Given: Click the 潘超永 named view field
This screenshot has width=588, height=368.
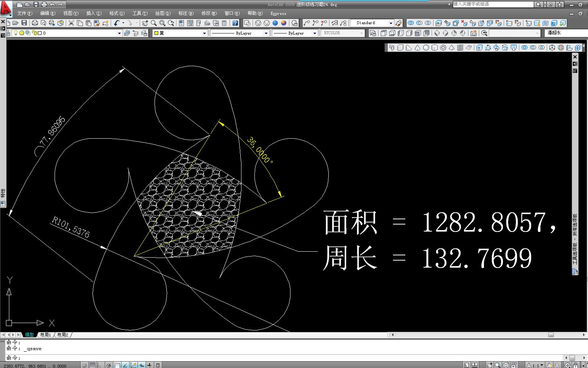Looking at the screenshot, I should pyautogui.click(x=566, y=33).
